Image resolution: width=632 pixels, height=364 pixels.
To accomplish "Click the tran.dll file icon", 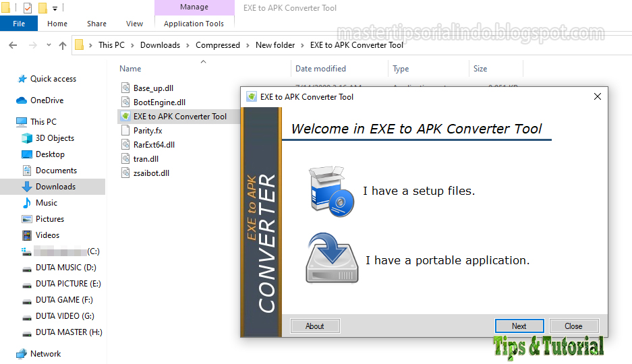I will [125, 158].
